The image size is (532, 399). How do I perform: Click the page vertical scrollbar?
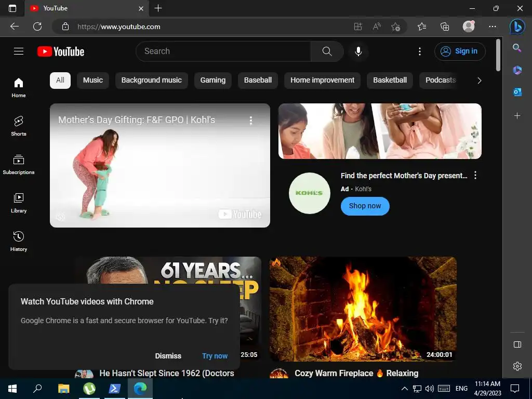(x=498, y=55)
